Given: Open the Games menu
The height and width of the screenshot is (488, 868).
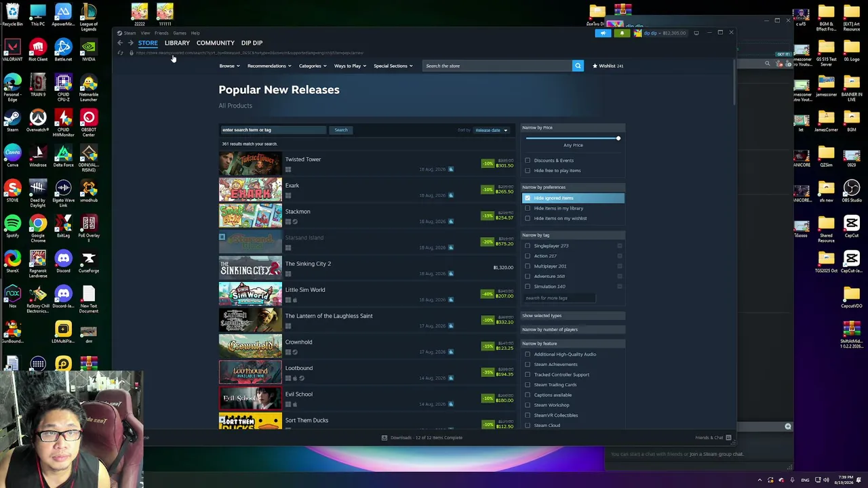Looking at the screenshot, I should [x=180, y=33].
